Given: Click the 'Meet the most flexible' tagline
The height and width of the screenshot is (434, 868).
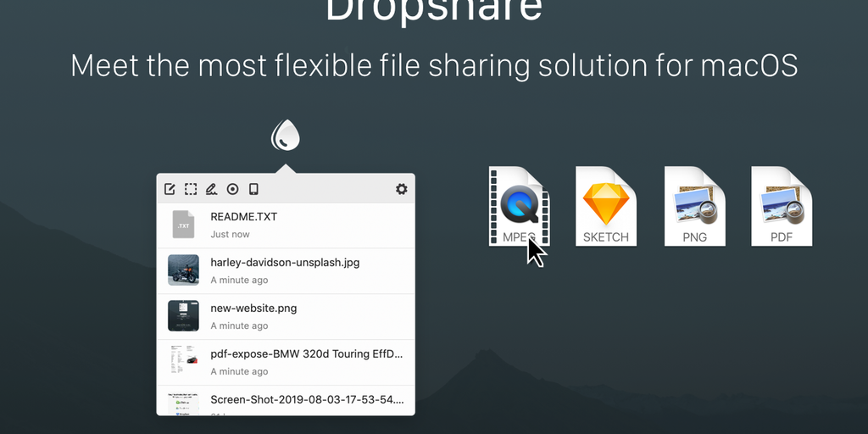Looking at the screenshot, I should [x=434, y=64].
